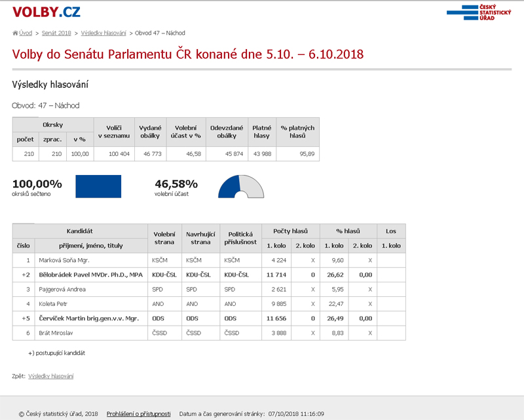Click the Navrhující strana column header
The height and width of the screenshot is (420, 524).
(x=200, y=238)
